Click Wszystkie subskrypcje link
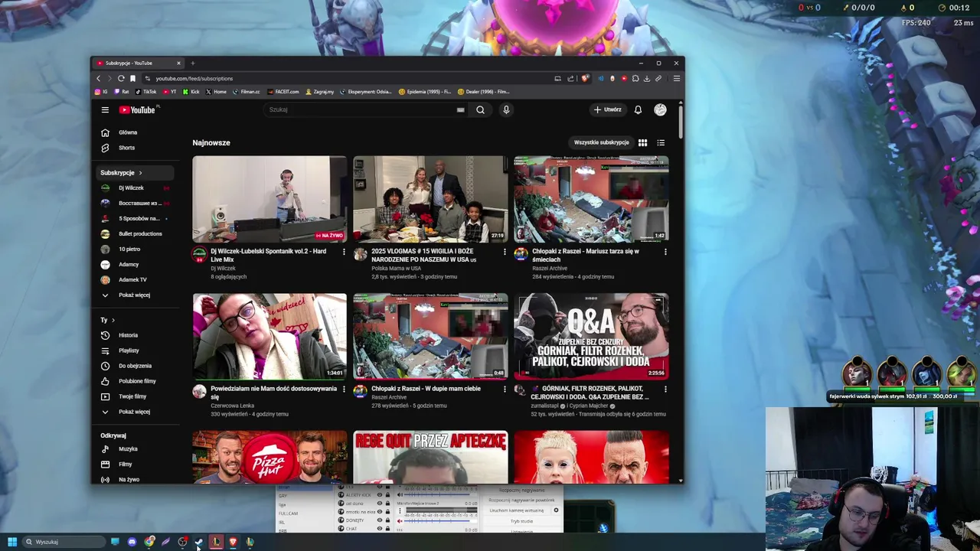 click(602, 142)
